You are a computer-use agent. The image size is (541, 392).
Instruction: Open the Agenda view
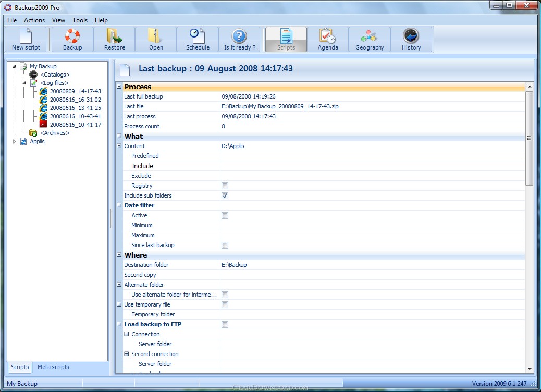point(328,39)
